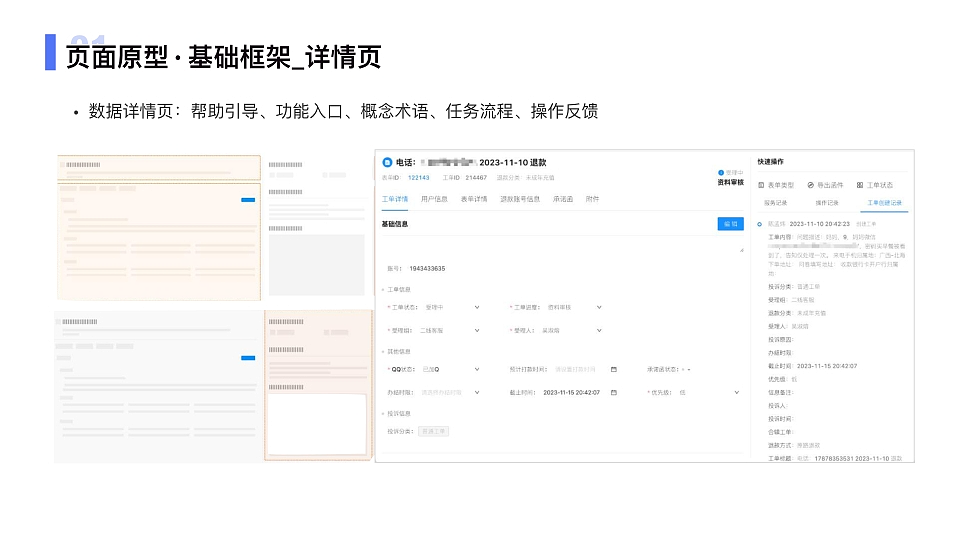Click the blue button in the upper wireframe
The height and width of the screenshot is (540, 960).
coord(248,200)
